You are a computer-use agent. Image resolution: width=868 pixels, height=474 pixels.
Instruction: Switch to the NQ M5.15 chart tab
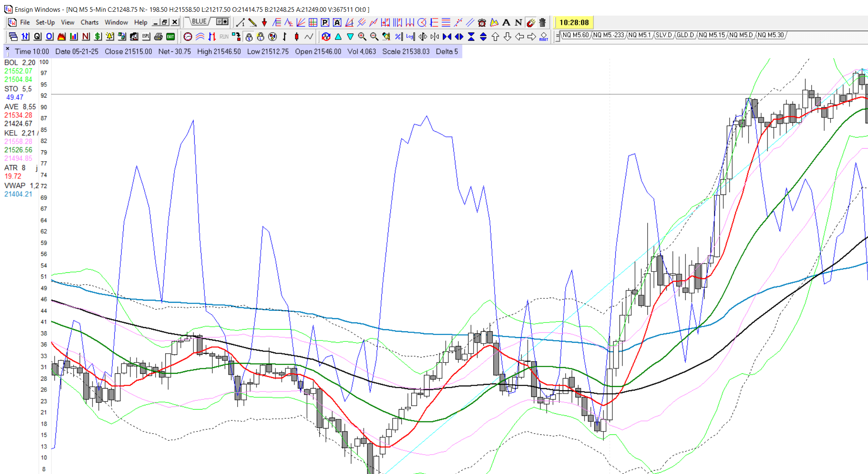pos(712,35)
